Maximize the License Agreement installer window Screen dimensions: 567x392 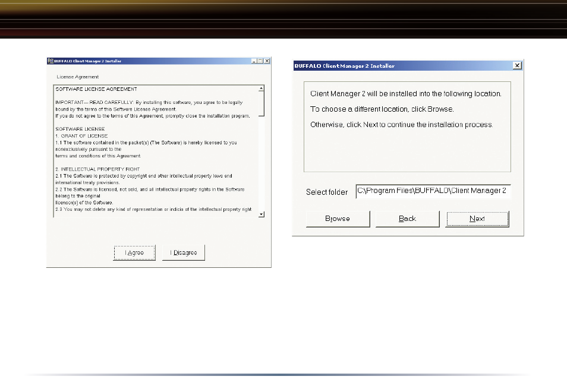[x=260, y=61]
